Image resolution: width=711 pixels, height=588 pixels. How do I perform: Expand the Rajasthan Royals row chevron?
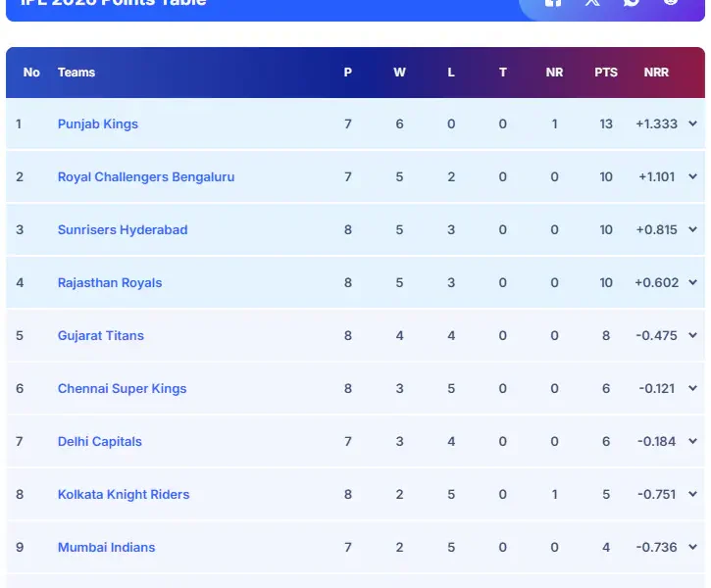(692, 283)
